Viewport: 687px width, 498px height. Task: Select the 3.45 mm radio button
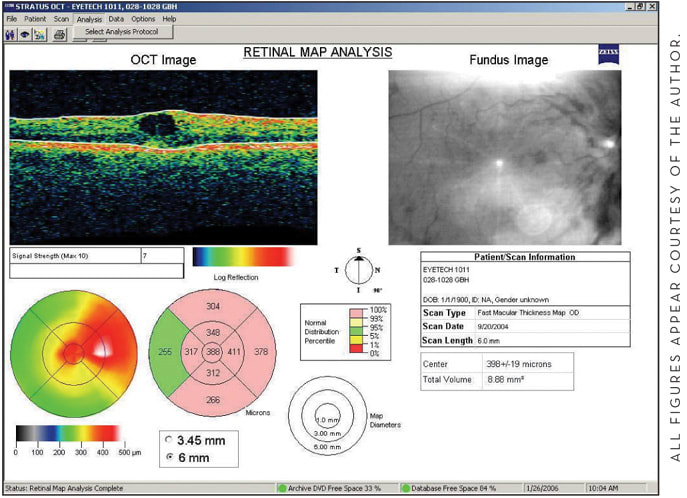tap(169, 439)
